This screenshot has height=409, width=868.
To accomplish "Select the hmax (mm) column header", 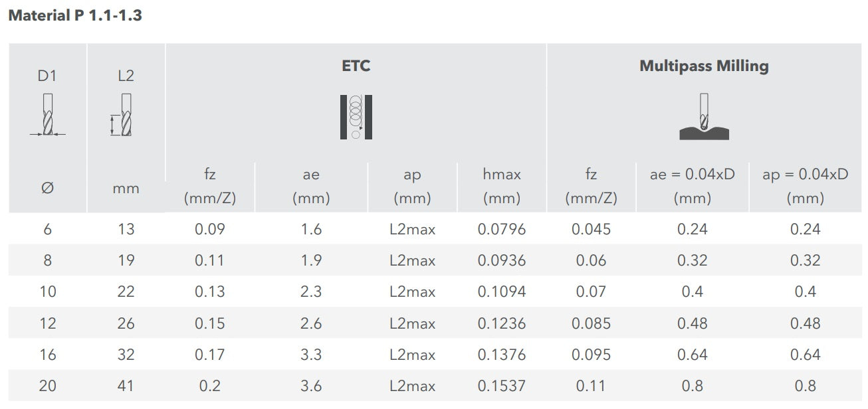I will click(x=501, y=186).
